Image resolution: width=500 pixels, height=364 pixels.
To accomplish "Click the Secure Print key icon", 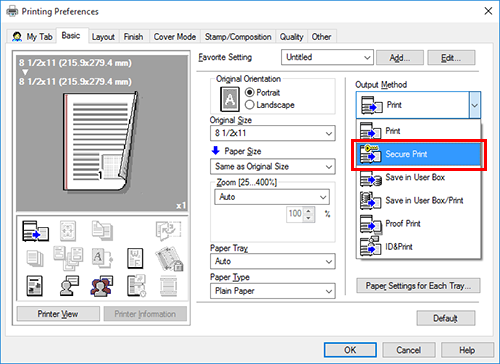I will 370,154.
